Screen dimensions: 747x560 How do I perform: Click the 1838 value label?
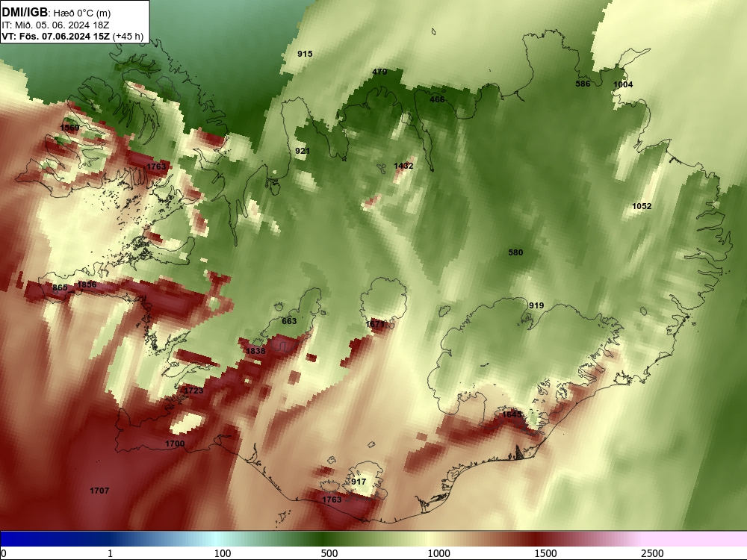pyautogui.click(x=255, y=351)
